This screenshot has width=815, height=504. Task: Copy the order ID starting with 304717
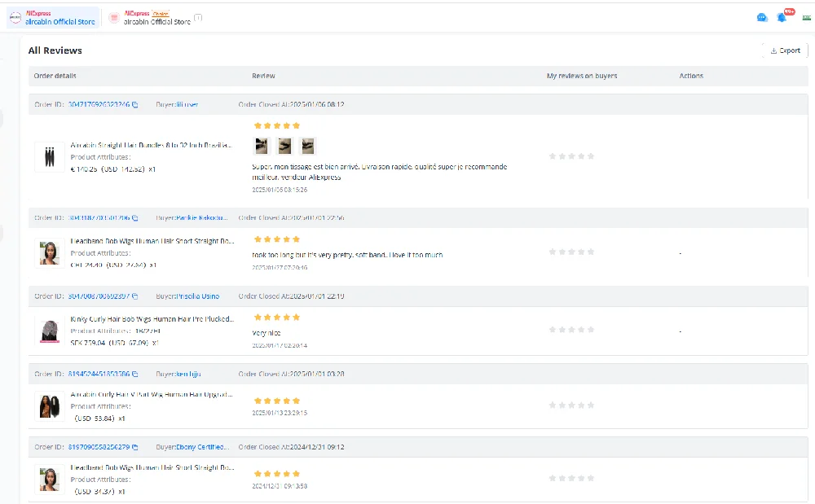click(x=135, y=104)
